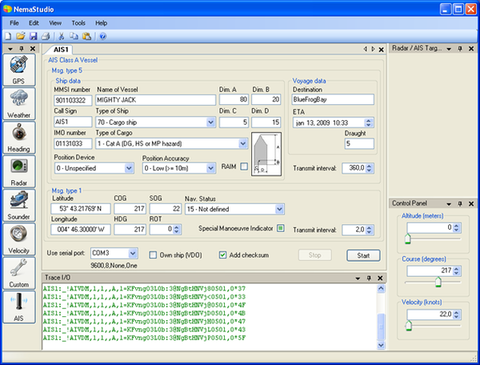480x365 pixels.
Task: Expand the Type of Ship dropdown
Action: click(211, 122)
